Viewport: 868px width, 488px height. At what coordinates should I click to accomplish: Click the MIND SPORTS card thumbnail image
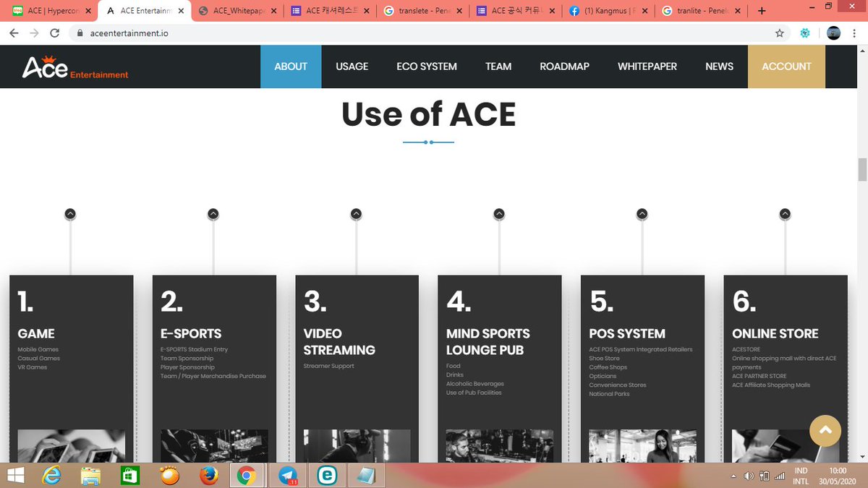click(x=499, y=446)
